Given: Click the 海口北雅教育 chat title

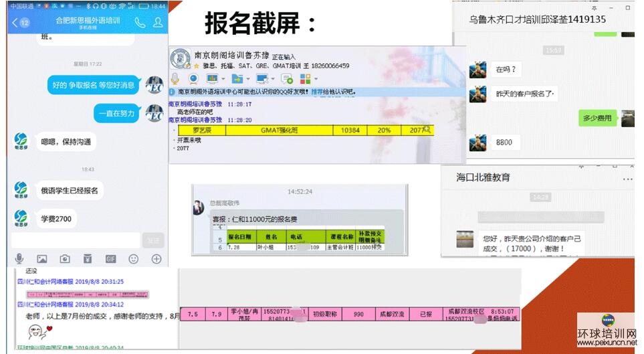Looking at the screenshot, I should pyautogui.click(x=483, y=177).
